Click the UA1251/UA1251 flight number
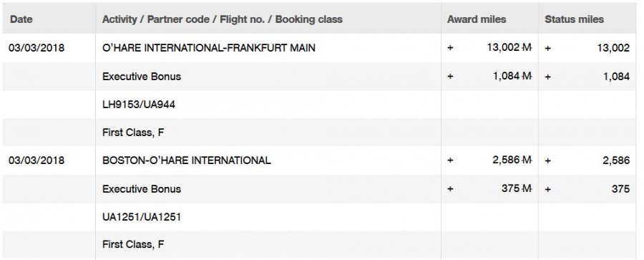 pyautogui.click(x=141, y=217)
